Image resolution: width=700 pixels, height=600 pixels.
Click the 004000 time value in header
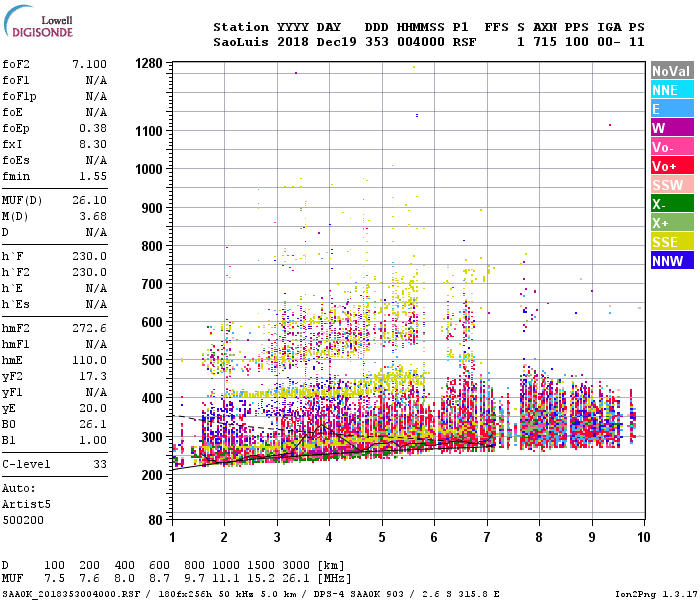click(x=421, y=42)
